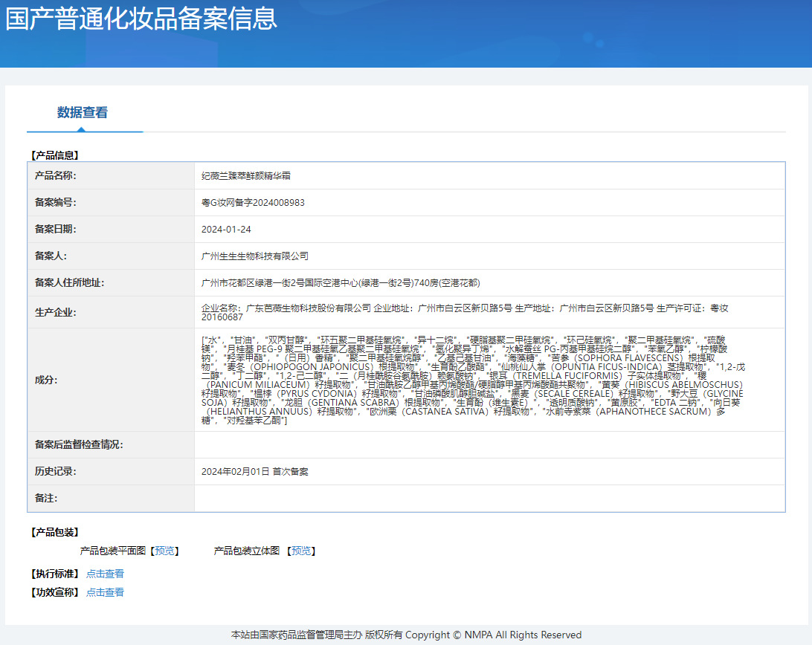
Task: Click 预览 link for 产品包装立体图
Action: point(301,551)
